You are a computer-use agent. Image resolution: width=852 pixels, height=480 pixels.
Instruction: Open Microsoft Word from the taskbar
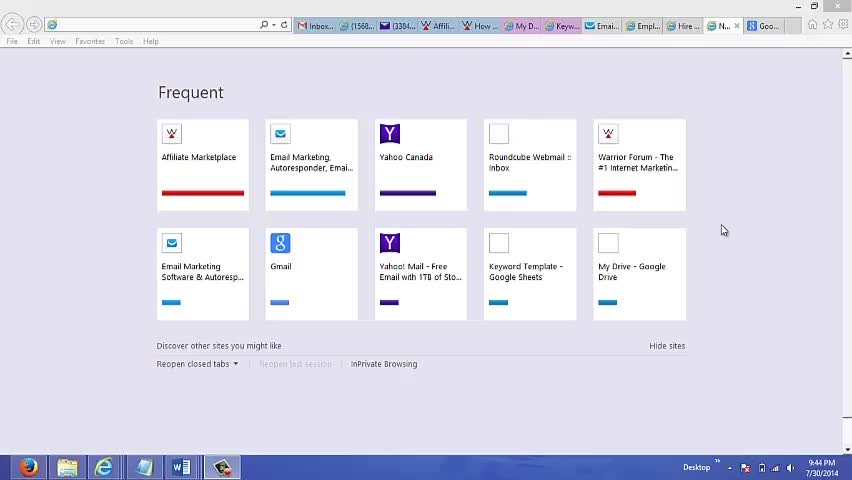(x=181, y=467)
